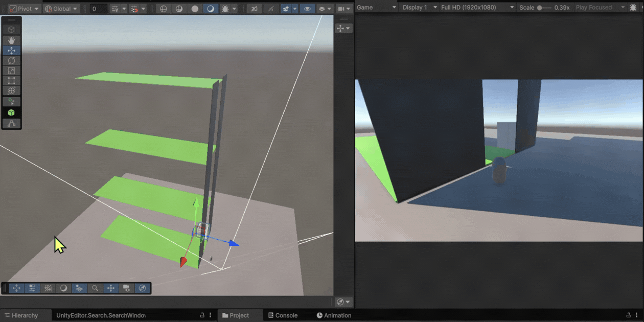Open scene effects dropdown arrow
Image resolution: width=644 pixels, height=322 pixels.
point(295,9)
